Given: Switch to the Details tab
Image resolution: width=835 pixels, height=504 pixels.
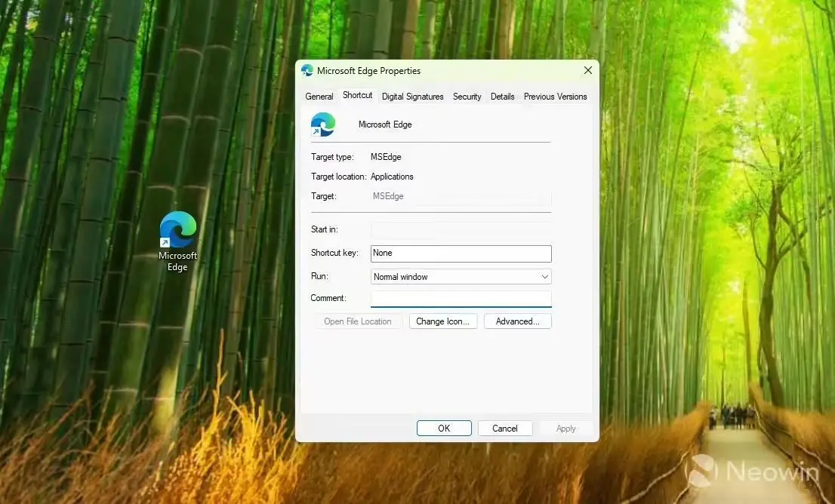Looking at the screenshot, I should point(502,96).
